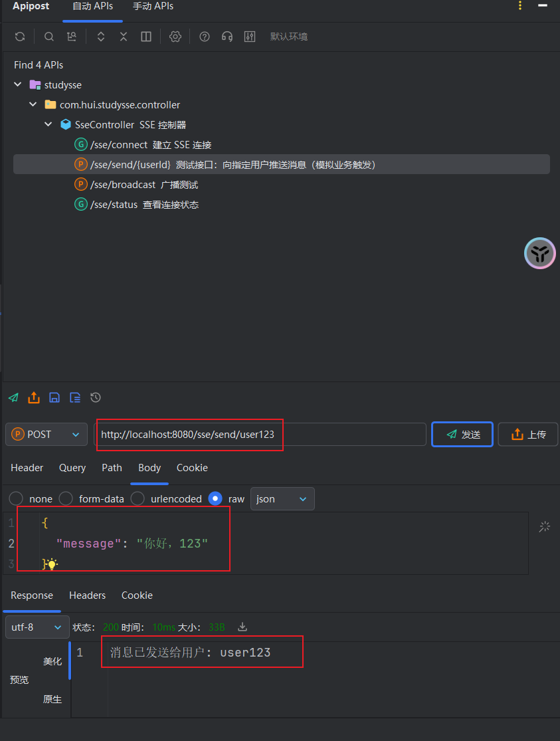
Task: Click the 上传 upload button
Action: 528,434
